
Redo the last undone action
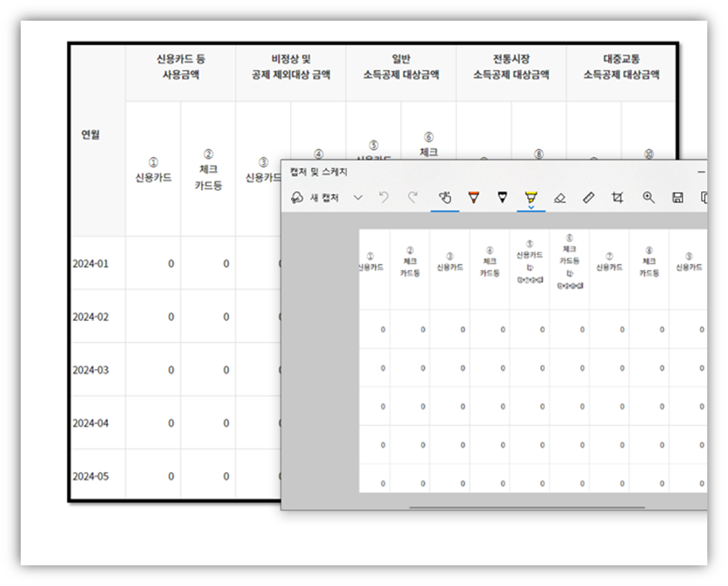tap(414, 196)
